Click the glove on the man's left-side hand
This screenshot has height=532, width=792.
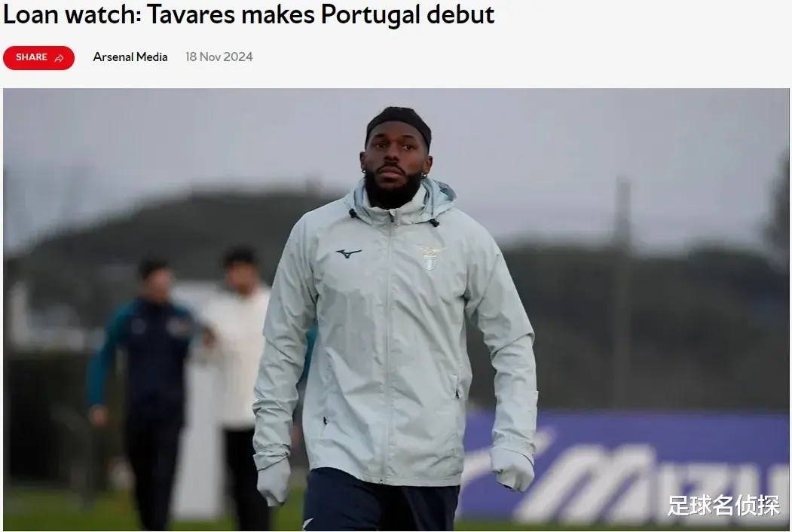[x=274, y=482]
